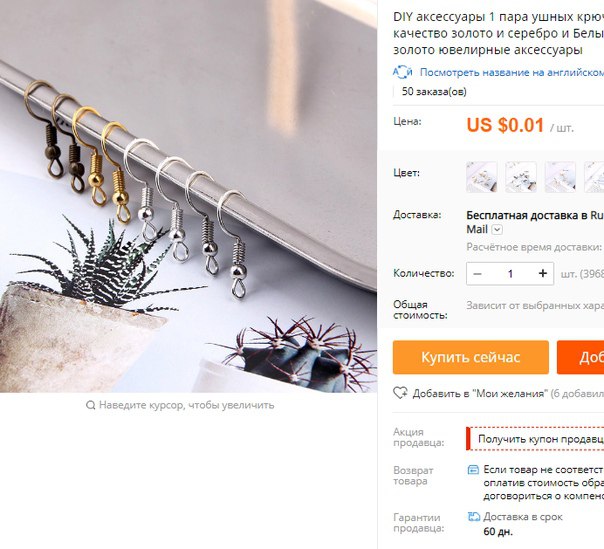Viewport: 604px width, 549px height.
Task: Decrease quantity with the minus button
Action: pyautogui.click(x=477, y=274)
